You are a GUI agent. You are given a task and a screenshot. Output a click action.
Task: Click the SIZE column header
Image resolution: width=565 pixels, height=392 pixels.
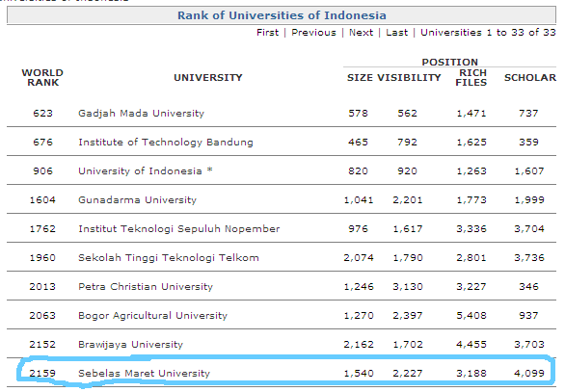click(360, 78)
